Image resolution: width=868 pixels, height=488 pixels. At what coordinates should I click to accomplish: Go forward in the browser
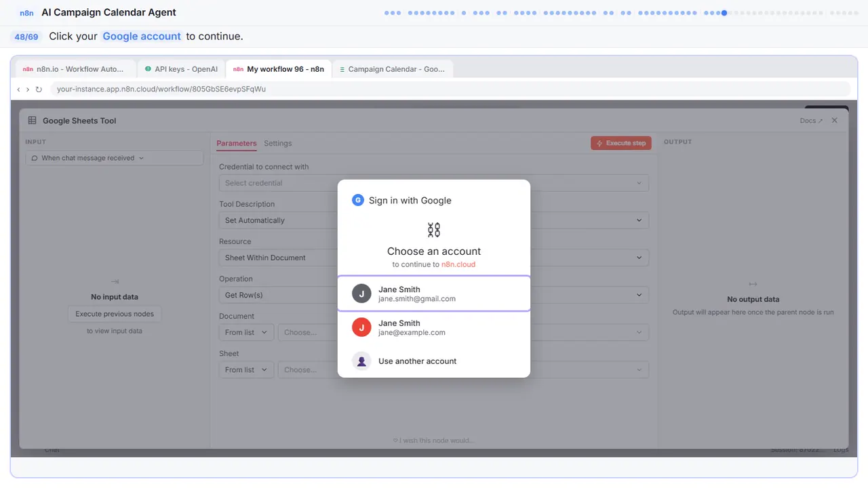(28, 89)
